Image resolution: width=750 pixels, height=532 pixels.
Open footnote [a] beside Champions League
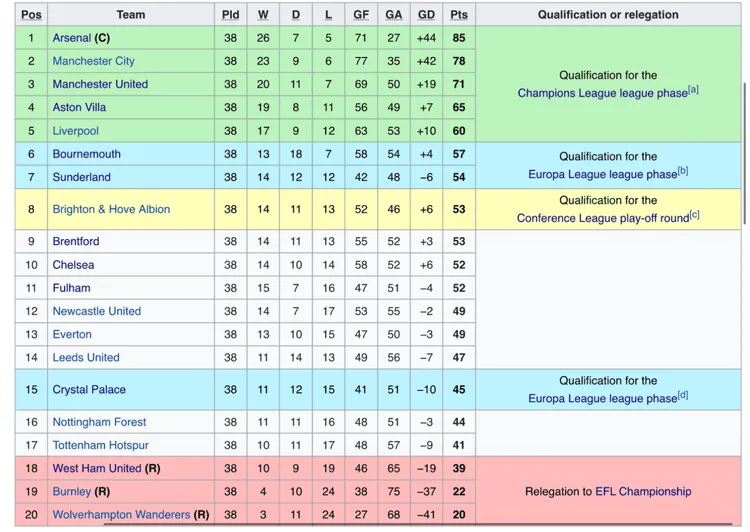(x=694, y=89)
